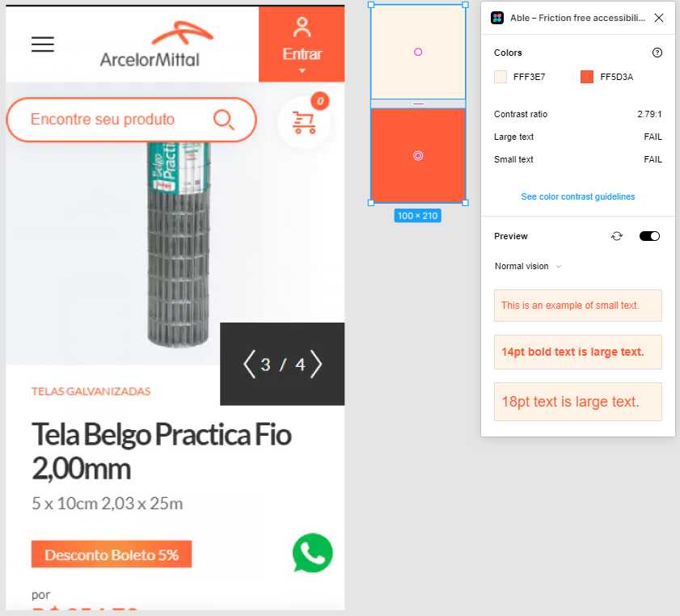Go to previous product image arrow
Image resolution: width=680 pixels, height=616 pixels.
tap(249, 364)
